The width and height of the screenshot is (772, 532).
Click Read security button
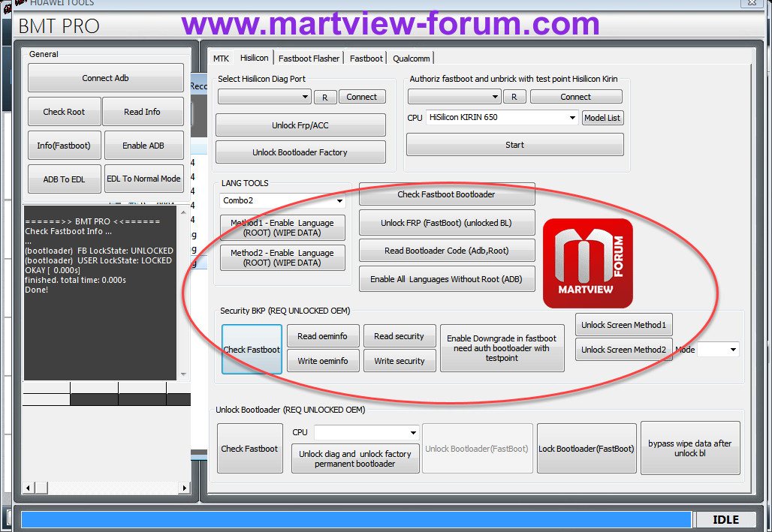click(400, 336)
